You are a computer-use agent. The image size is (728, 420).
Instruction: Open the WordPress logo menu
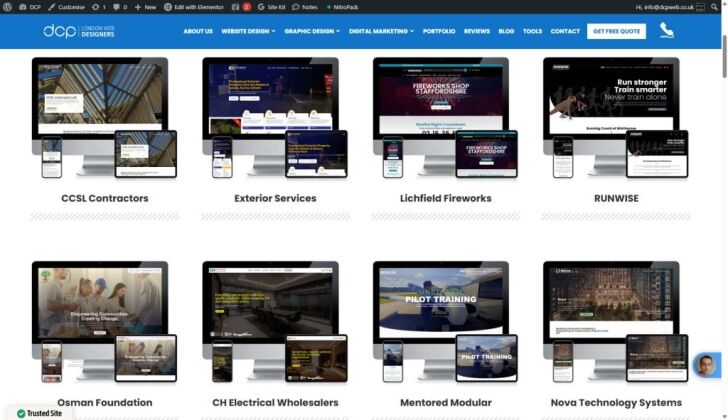[x=7, y=7]
